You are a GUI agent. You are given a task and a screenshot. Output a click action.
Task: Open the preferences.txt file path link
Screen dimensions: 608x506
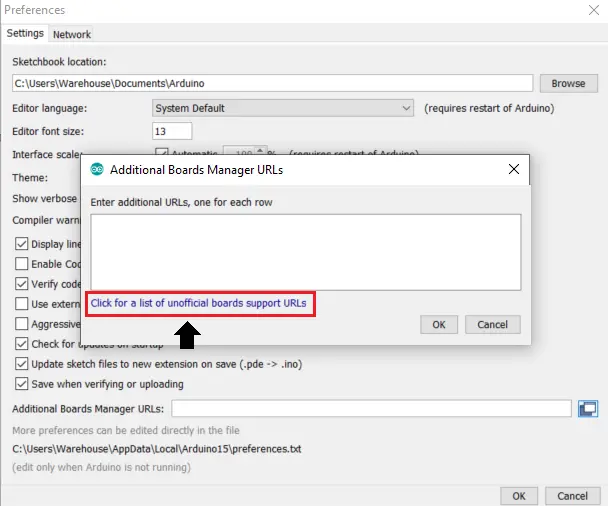click(x=156, y=449)
